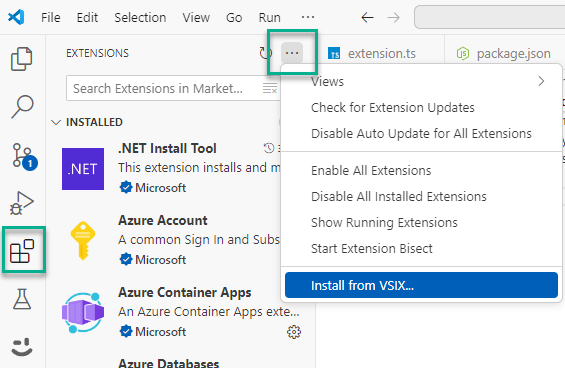Select the Extensions view icon
Screen dimensions: 565x368
(22, 251)
